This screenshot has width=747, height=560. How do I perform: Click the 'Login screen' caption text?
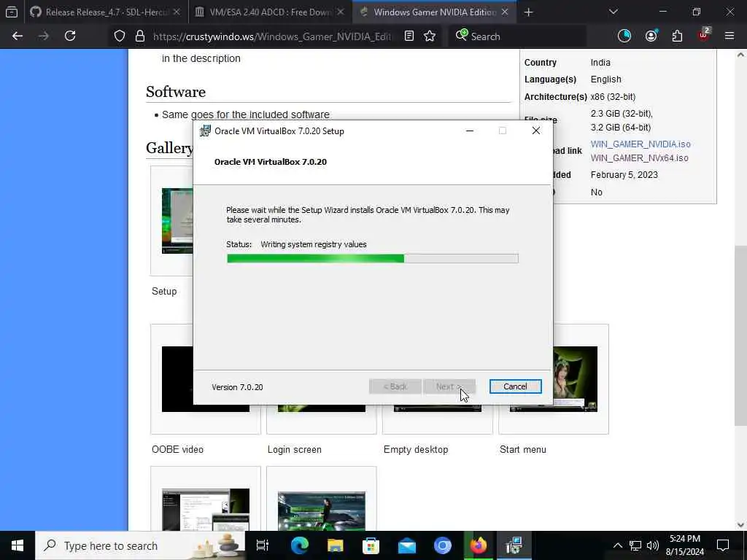(295, 449)
